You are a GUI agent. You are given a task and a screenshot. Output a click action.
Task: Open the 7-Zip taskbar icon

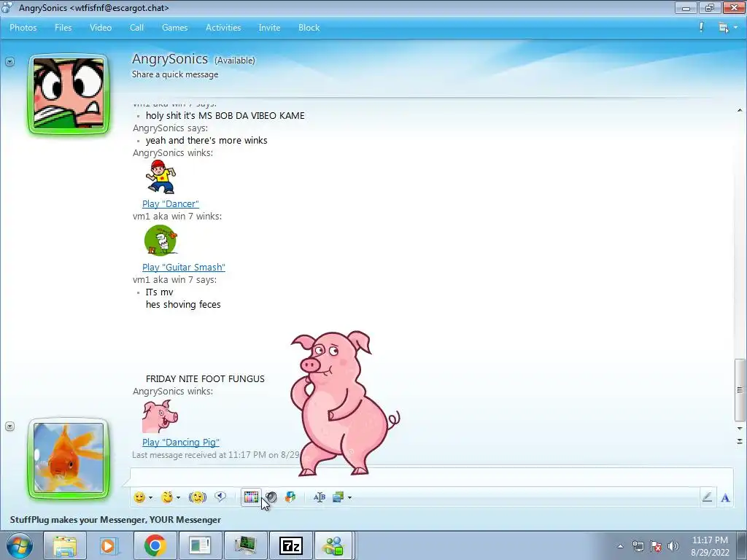click(290, 545)
